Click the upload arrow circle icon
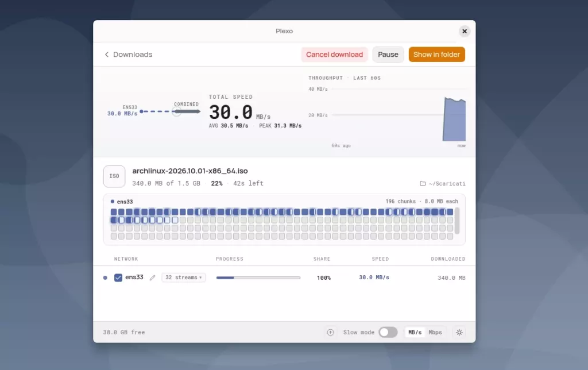Image resolution: width=588 pixels, height=370 pixels. [330, 332]
